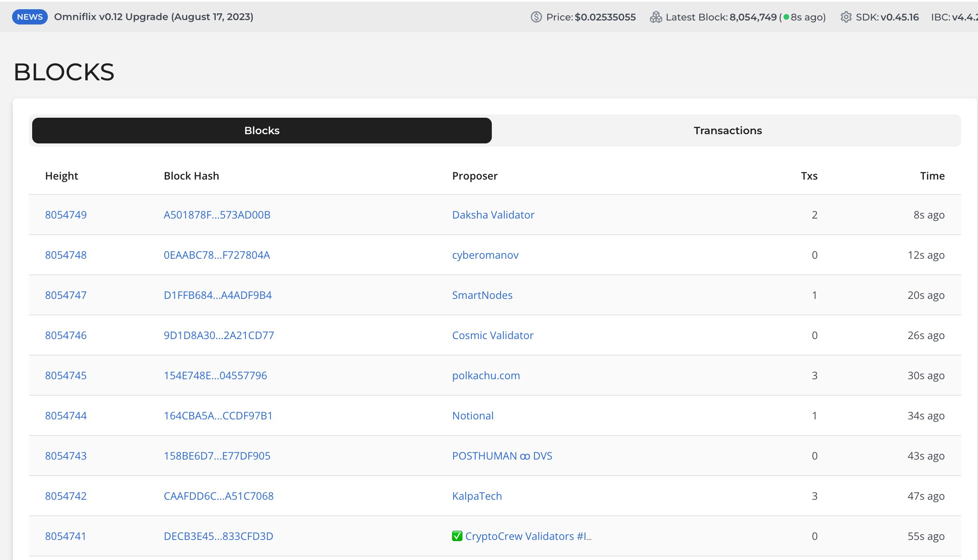The width and height of the screenshot is (978, 560).
Task: Click the latest block cubes icon
Action: pos(656,17)
